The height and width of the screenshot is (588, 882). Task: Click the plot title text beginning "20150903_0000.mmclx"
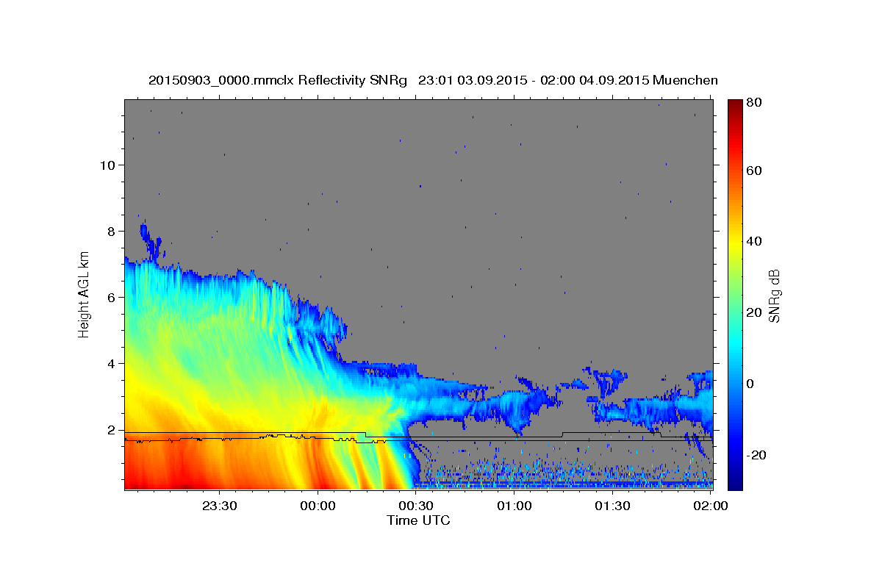coord(433,80)
